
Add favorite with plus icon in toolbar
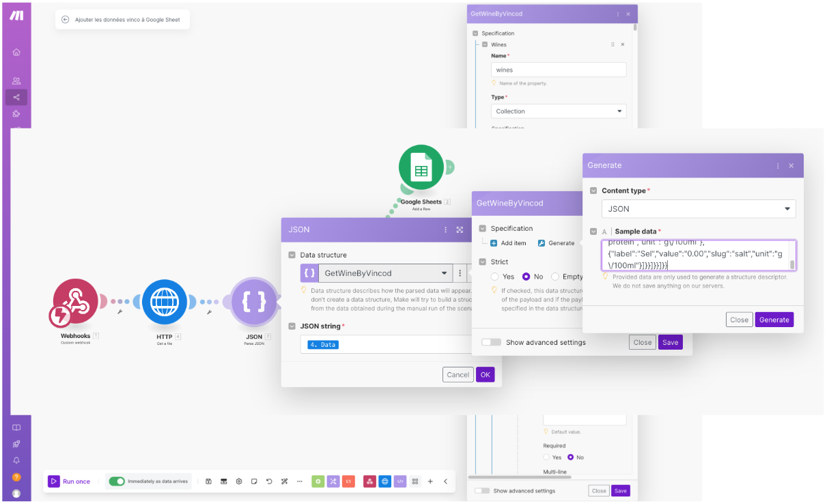(x=430, y=481)
